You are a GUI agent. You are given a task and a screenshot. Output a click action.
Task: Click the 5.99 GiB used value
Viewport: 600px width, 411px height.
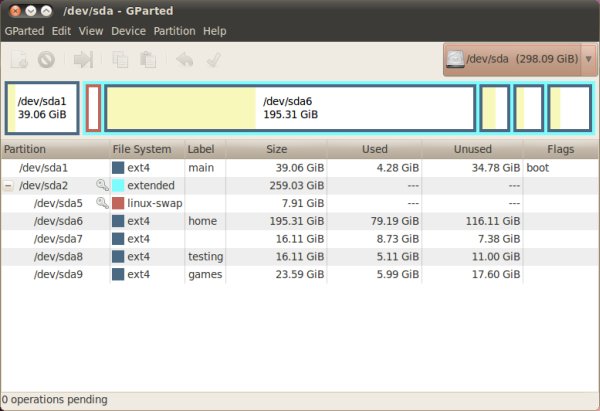pos(398,274)
